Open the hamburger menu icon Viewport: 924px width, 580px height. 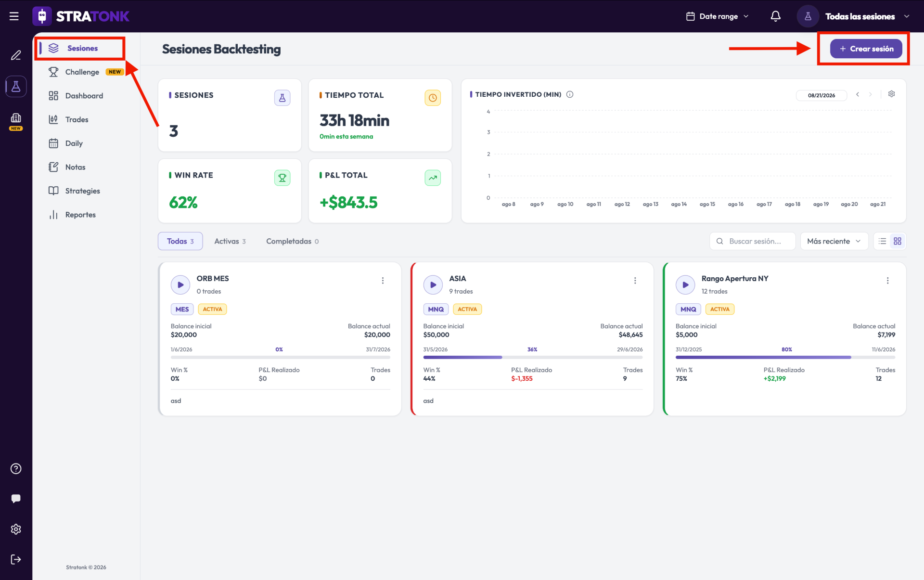point(14,16)
